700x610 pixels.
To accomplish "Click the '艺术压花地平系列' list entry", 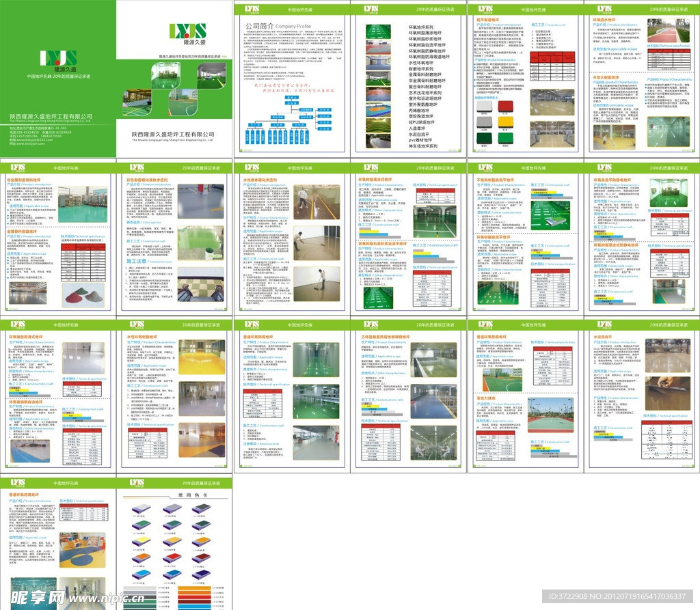I will pyautogui.click(x=425, y=92).
